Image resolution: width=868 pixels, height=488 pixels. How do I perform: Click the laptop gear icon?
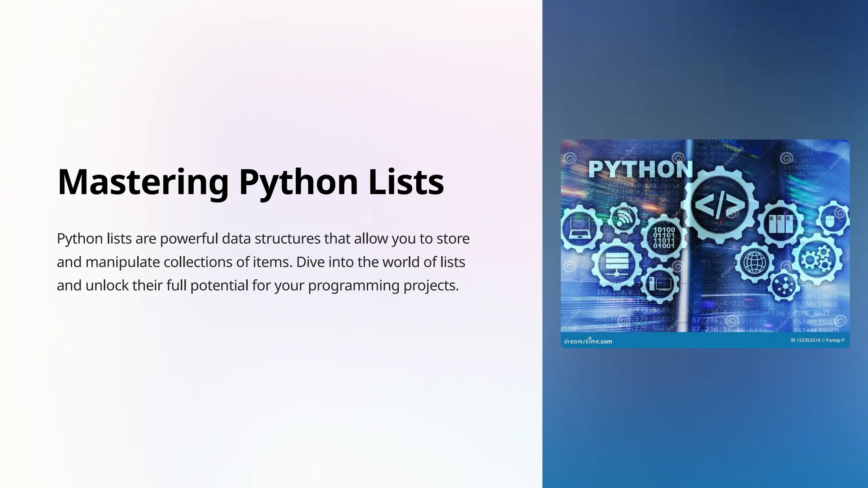(x=579, y=227)
